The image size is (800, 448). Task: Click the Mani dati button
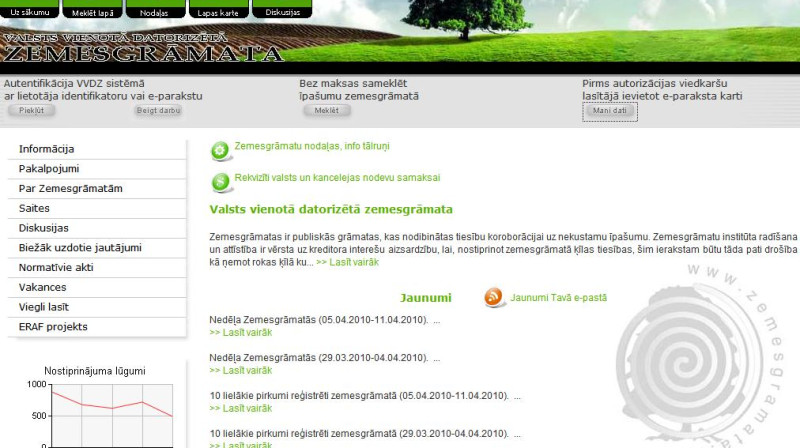(x=610, y=111)
